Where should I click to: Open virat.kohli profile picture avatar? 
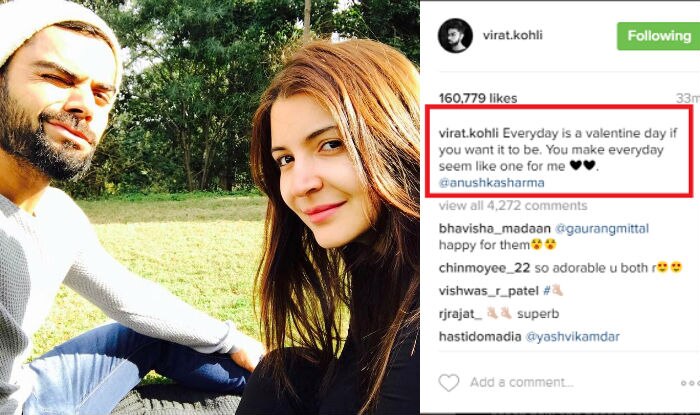455,35
